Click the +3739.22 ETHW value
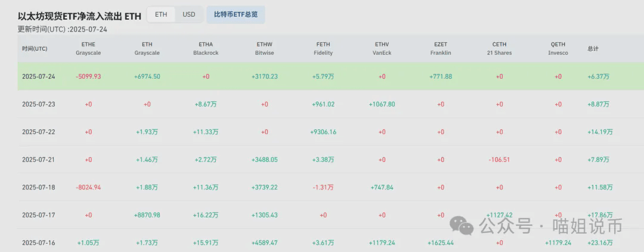 coord(265,187)
